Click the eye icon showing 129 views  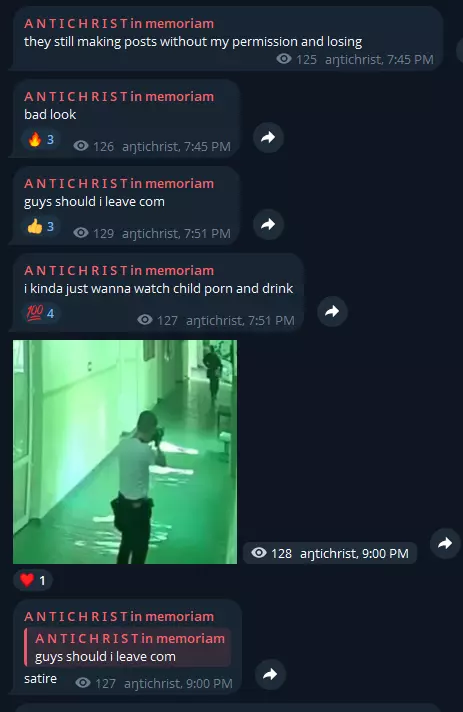tap(81, 233)
